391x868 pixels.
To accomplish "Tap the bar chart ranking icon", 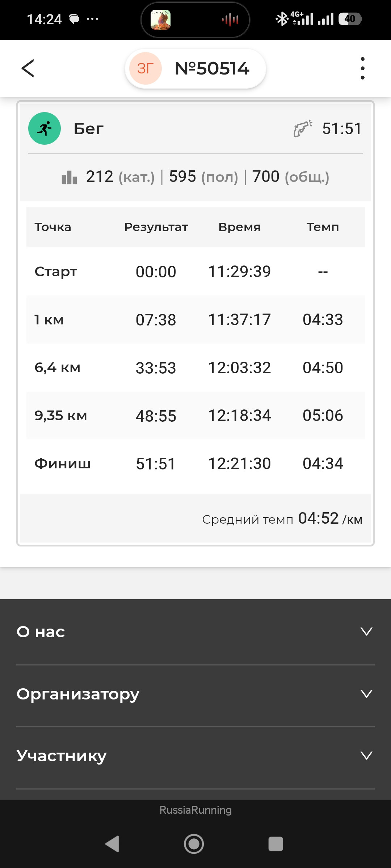I will [69, 177].
